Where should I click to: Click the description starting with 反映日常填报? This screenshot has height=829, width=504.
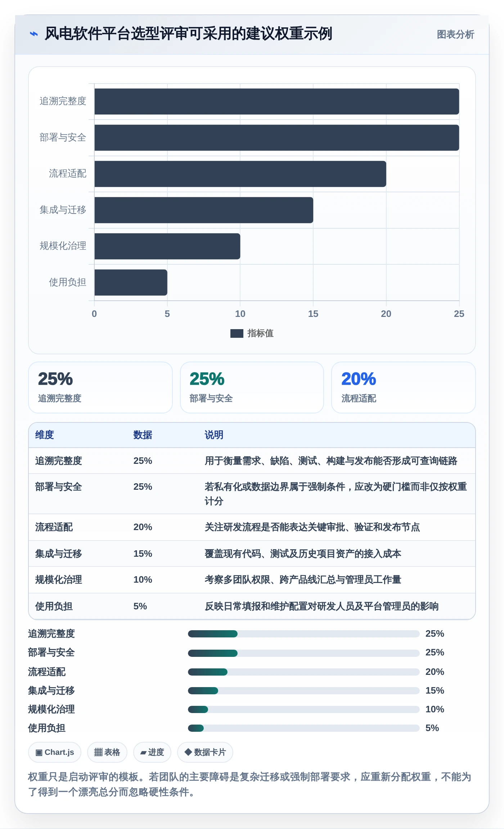[321, 606]
